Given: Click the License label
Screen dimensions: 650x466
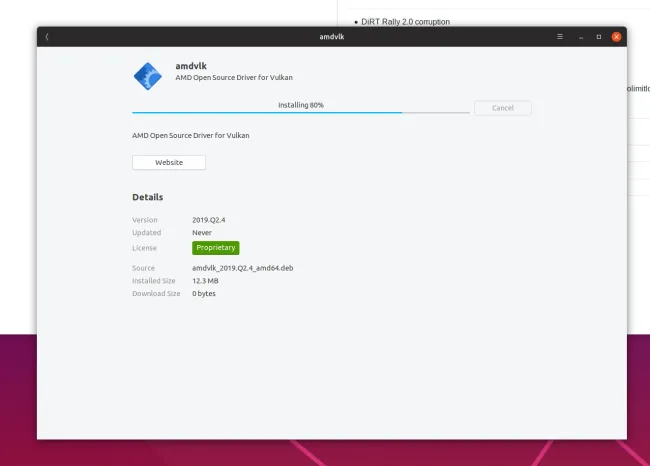Looking at the screenshot, I should click(x=144, y=248).
